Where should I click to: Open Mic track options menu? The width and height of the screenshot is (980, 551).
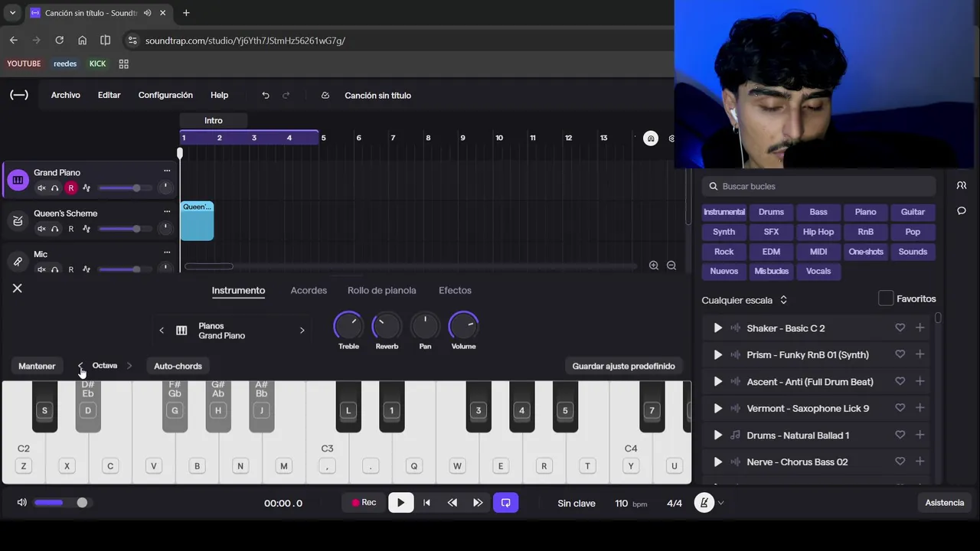click(167, 253)
